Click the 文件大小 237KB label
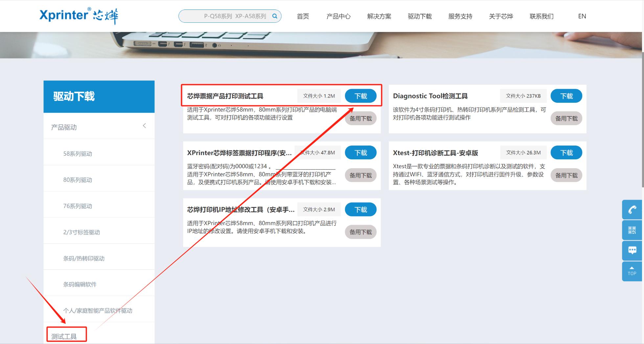Screen dimensions: 644x344 tap(523, 96)
